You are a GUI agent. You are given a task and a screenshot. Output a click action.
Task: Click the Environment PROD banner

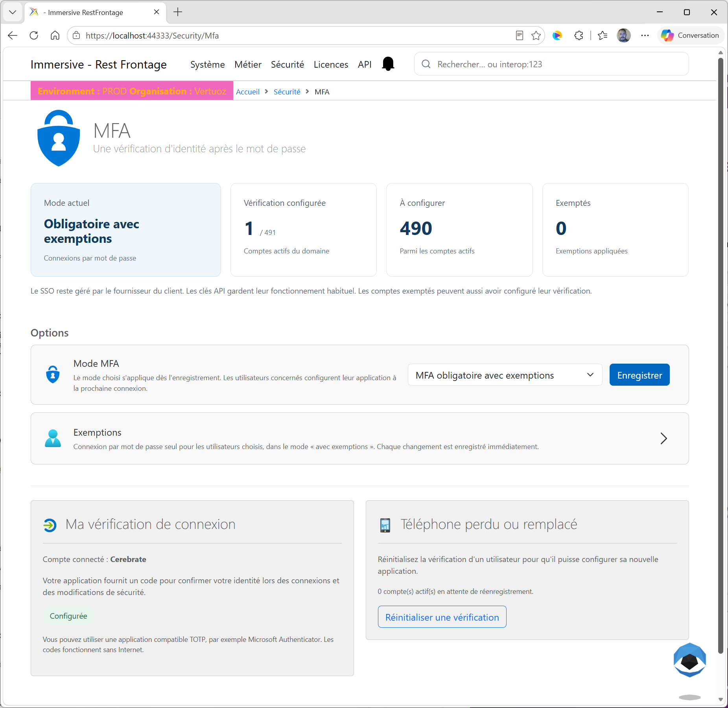point(132,91)
